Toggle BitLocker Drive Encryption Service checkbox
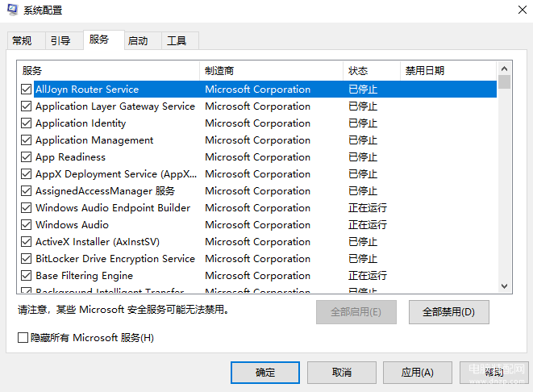The image size is (533, 392). pyautogui.click(x=26, y=259)
